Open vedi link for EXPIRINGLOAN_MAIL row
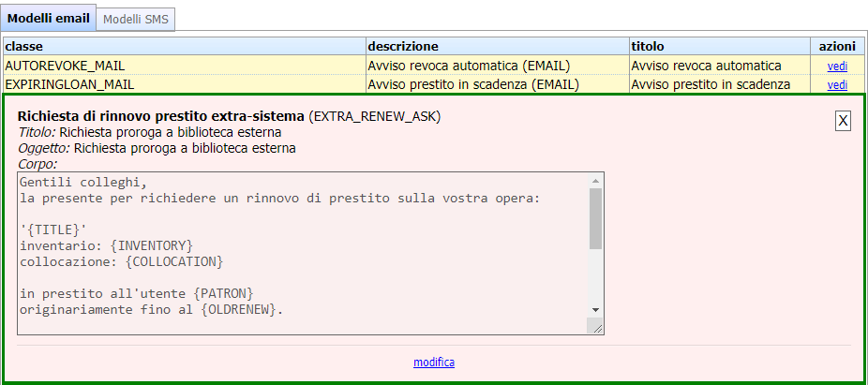 (x=836, y=85)
